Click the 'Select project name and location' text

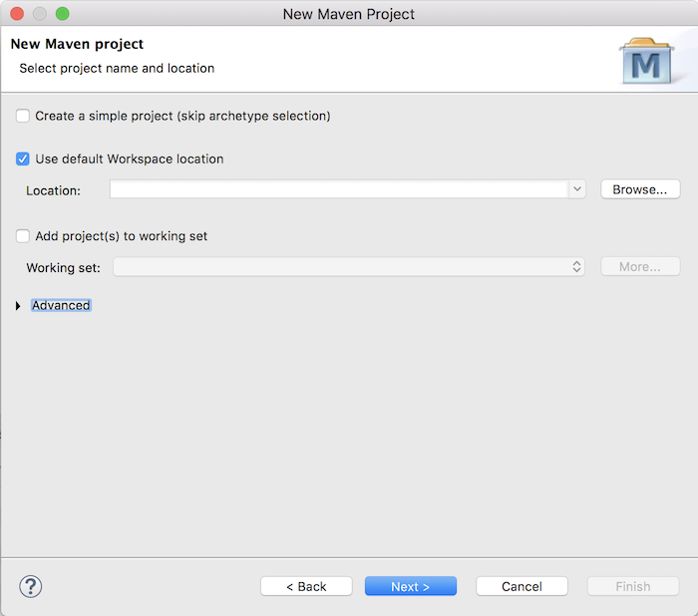point(117,68)
